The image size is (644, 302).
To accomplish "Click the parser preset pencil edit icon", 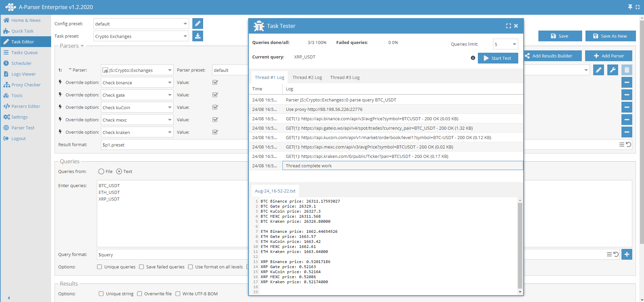I will pyautogui.click(x=599, y=70).
